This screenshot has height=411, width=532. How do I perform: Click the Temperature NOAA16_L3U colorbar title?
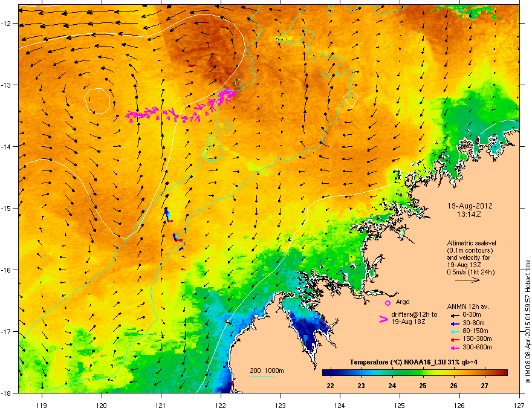pyautogui.click(x=414, y=362)
